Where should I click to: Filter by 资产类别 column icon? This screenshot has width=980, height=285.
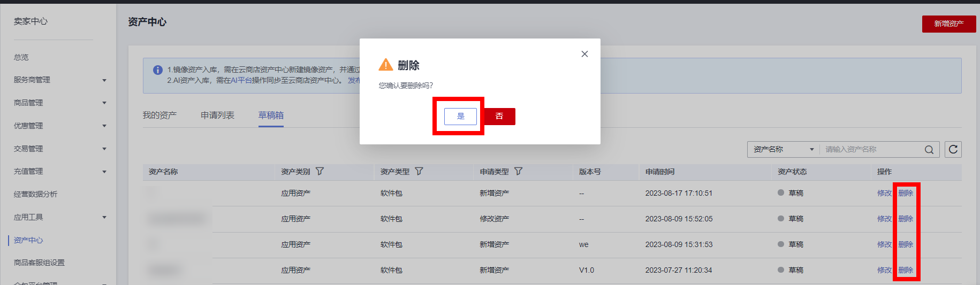pyautogui.click(x=320, y=172)
